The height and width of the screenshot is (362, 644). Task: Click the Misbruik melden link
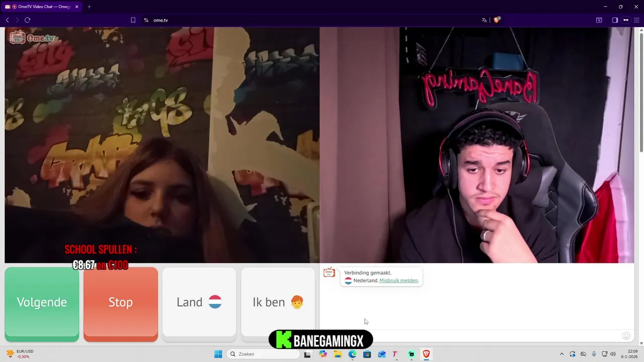point(398,281)
